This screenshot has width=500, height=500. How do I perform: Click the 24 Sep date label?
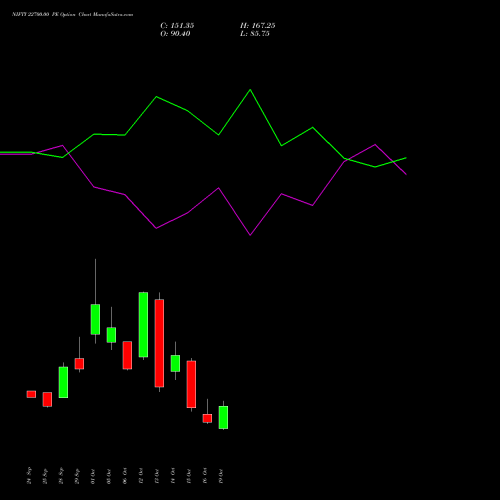(x=29, y=475)
